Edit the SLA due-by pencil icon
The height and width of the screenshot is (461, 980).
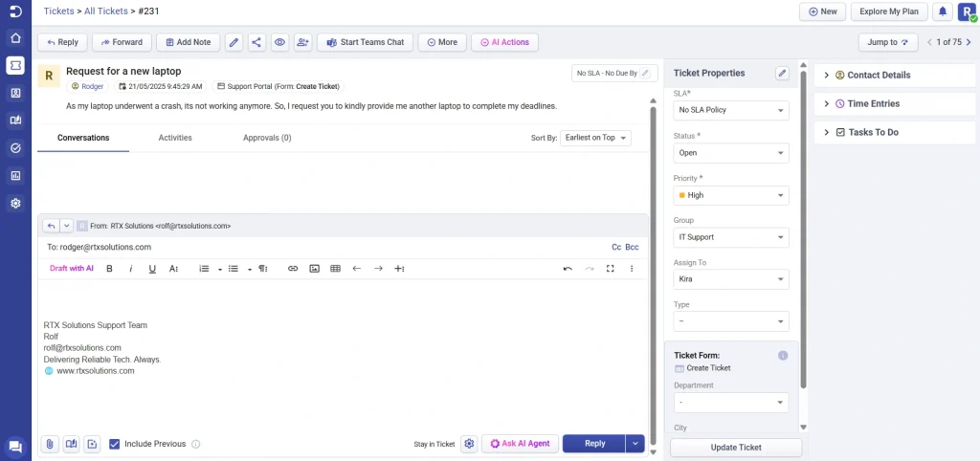(646, 73)
